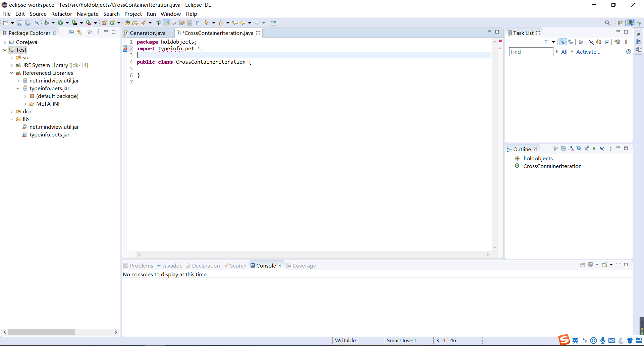
Task: Open the New file dropdown arrow
Action: point(12,23)
